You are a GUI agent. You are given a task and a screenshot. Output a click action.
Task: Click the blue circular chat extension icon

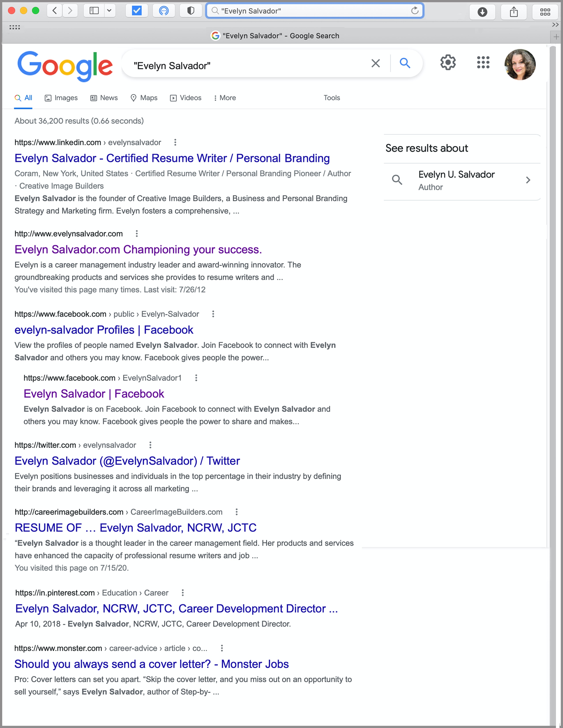click(164, 11)
